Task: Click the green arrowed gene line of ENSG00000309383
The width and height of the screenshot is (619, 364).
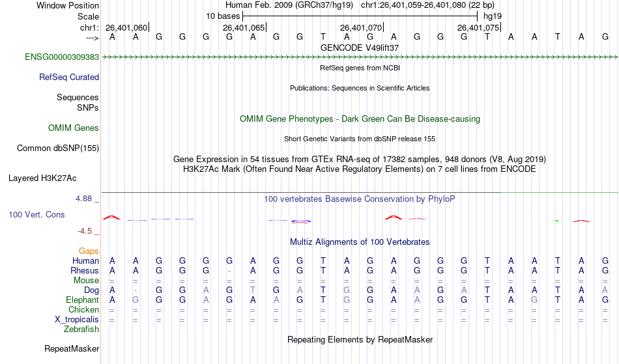Action: [x=360, y=57]
